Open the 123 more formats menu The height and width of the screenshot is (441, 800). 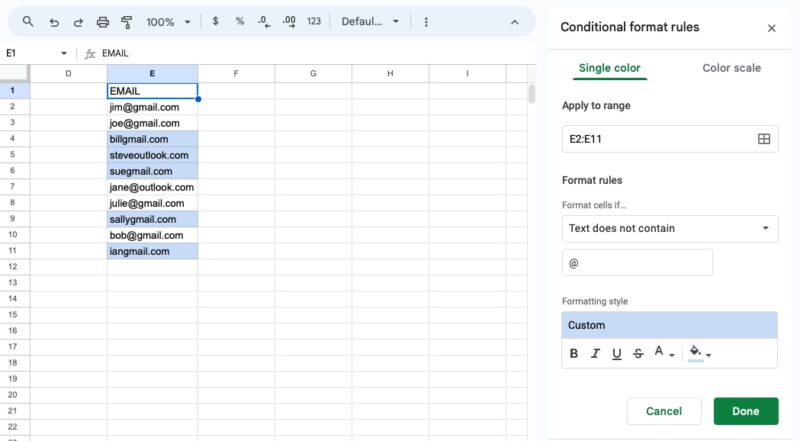[313, 21]
